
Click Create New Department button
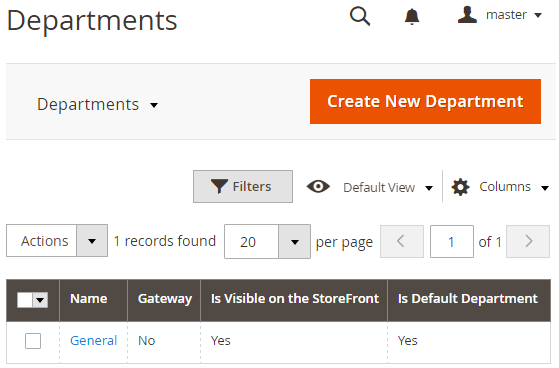pyautogui.click(x=425, y=102)
